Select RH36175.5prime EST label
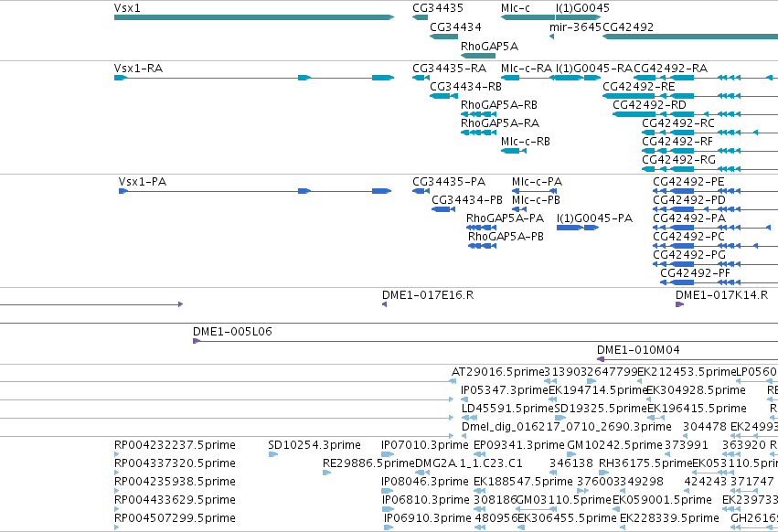This screenshot has width=778, height=532. click(x=645, y=463)
